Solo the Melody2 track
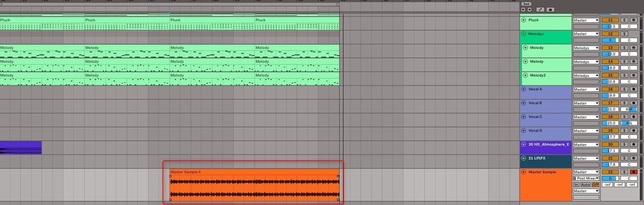644x205 pixels. [624, 76]
